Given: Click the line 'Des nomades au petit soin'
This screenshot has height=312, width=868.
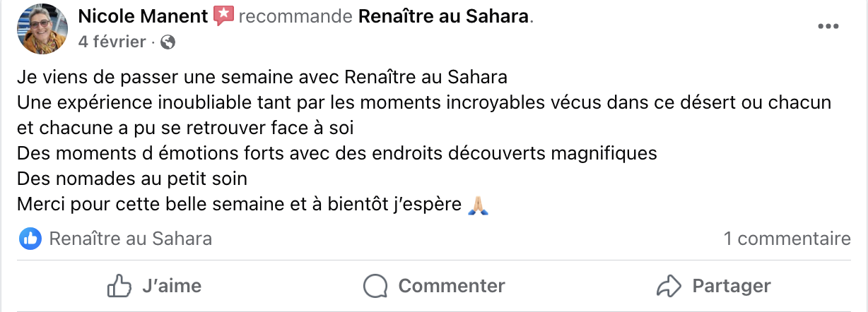Looking at the screenshot, I should click(132, 179).
